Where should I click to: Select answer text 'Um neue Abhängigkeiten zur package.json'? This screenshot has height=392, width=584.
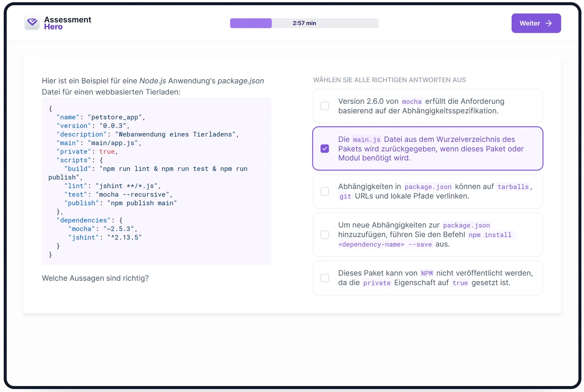(x=414, y=225)
